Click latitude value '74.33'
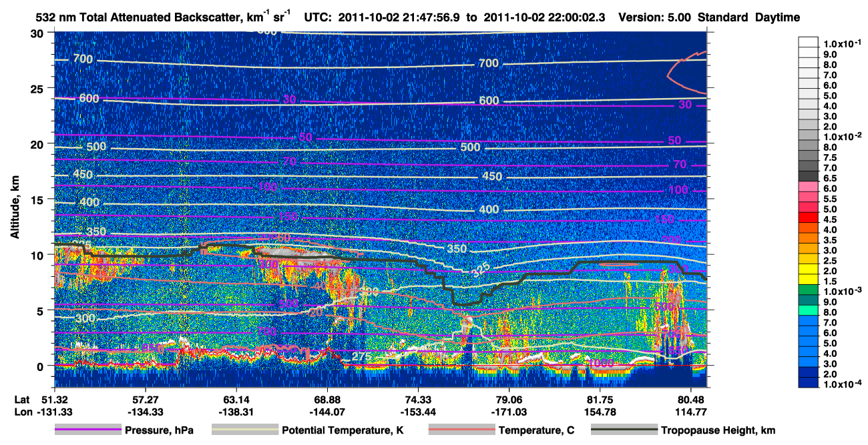This screenshot has height=445, width=868. 418,400
